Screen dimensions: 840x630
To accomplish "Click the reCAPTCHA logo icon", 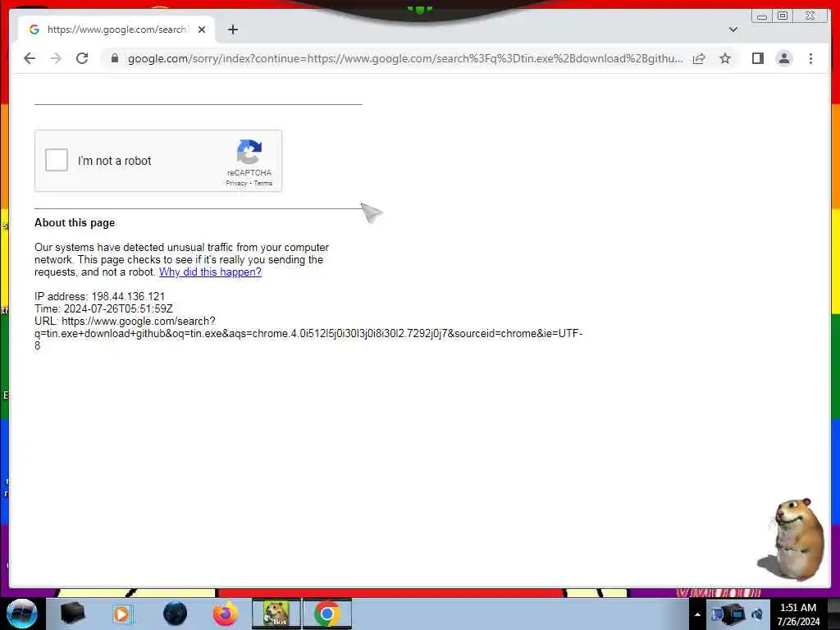I will (x=249, y=152).
